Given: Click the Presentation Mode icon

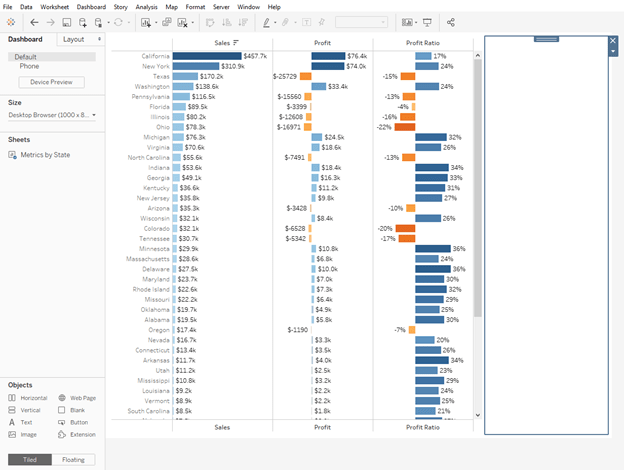Looking at the screenshot, I should point(428,22).
